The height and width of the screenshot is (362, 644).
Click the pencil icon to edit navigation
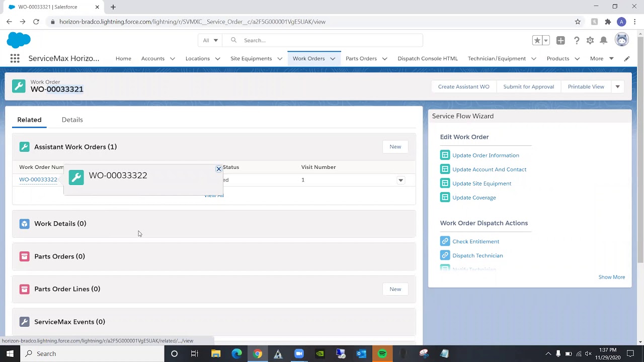(x=627, y=58)
